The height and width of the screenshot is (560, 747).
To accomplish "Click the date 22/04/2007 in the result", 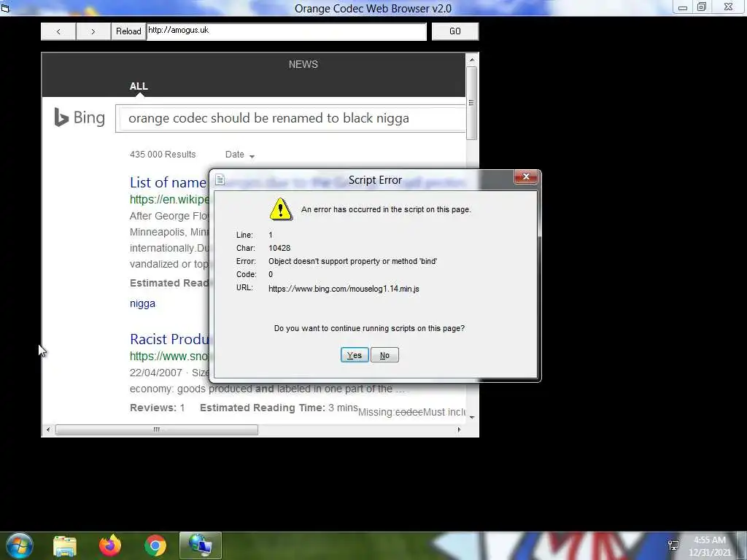I will click(156, 373).
